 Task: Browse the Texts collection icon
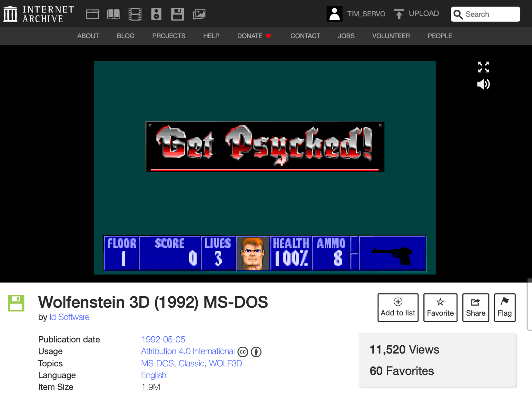coord(113,14)
